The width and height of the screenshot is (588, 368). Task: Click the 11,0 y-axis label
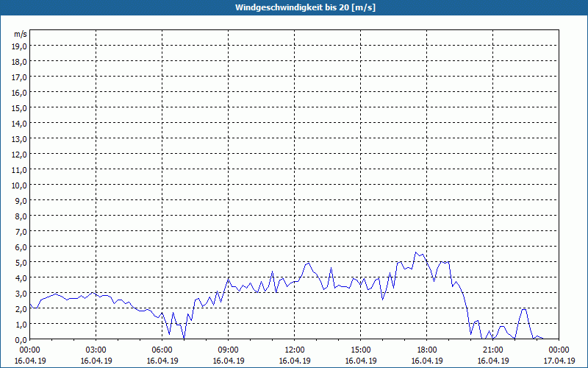[x=21, y=170]
